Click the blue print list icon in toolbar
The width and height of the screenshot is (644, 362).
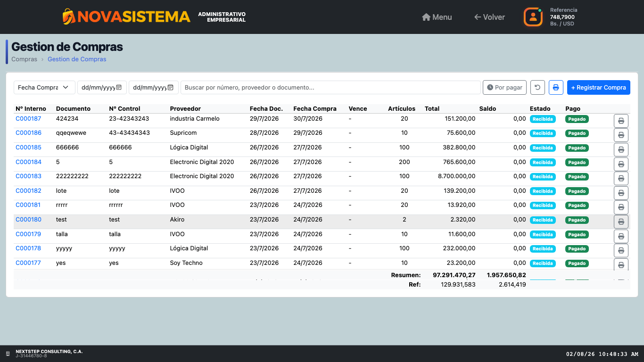(x=556, y=87)
